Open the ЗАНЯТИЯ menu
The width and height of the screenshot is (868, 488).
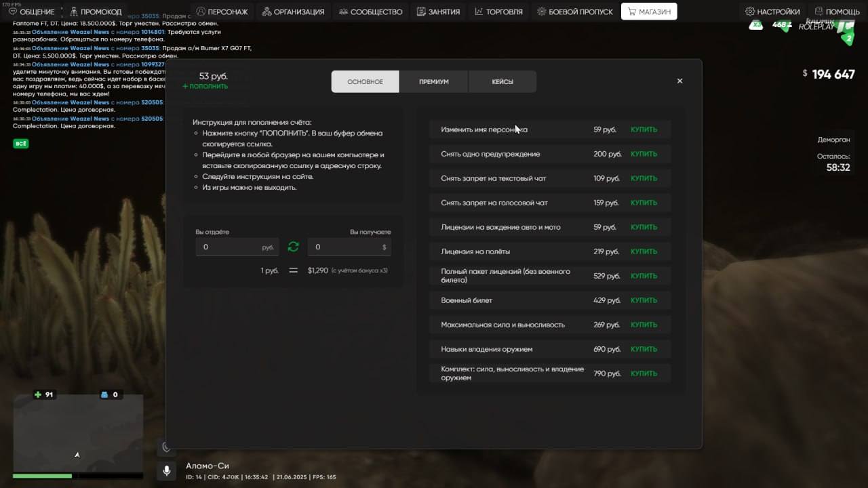(x=438, y=12)
